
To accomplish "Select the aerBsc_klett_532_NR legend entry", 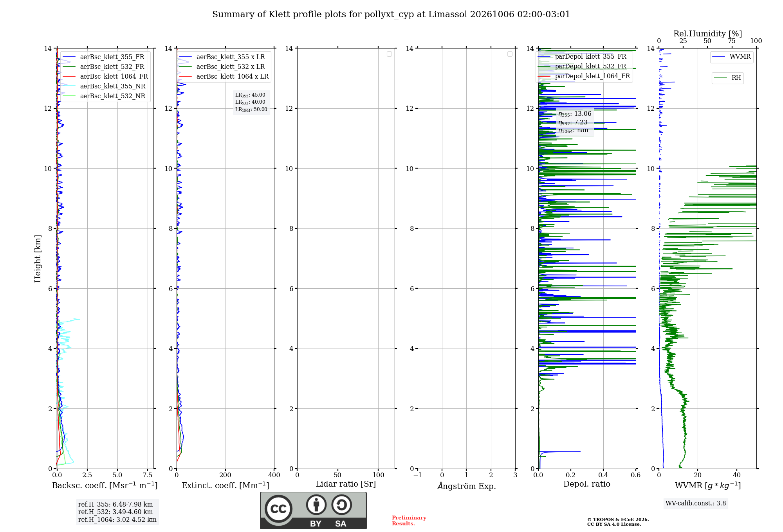I will point(105,96).
